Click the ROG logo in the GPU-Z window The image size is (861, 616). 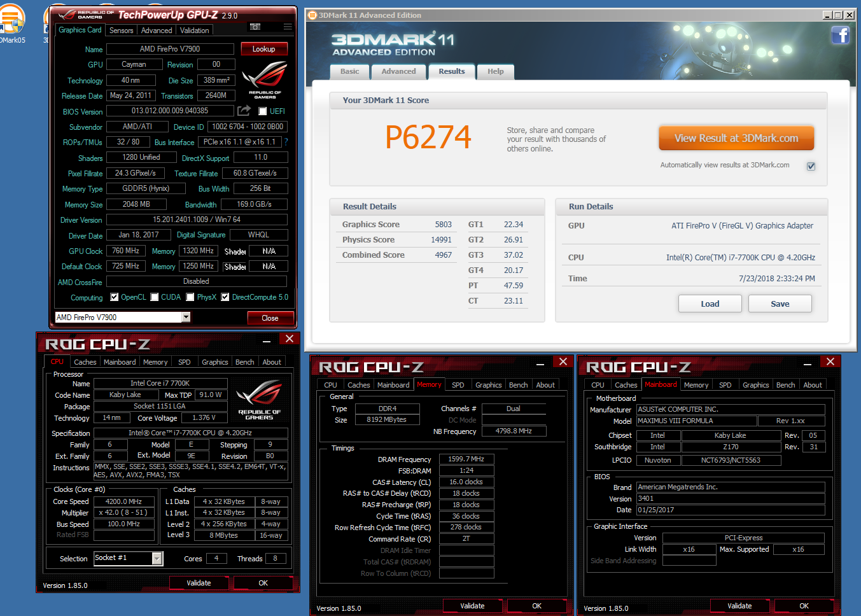pos(265,80)
